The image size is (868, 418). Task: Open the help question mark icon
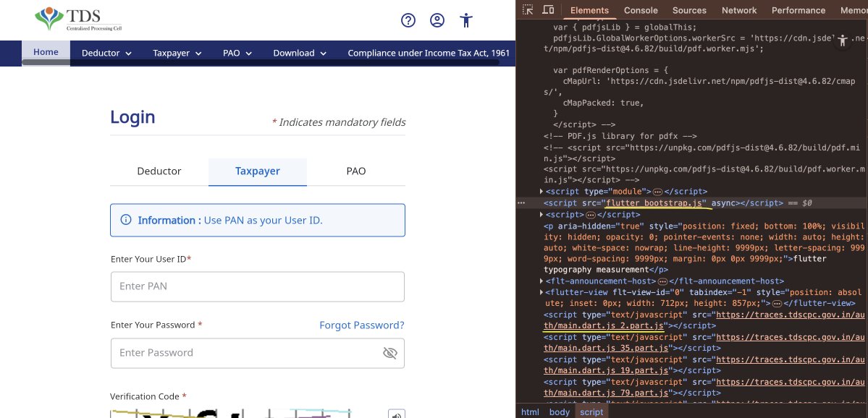point(408,20)
